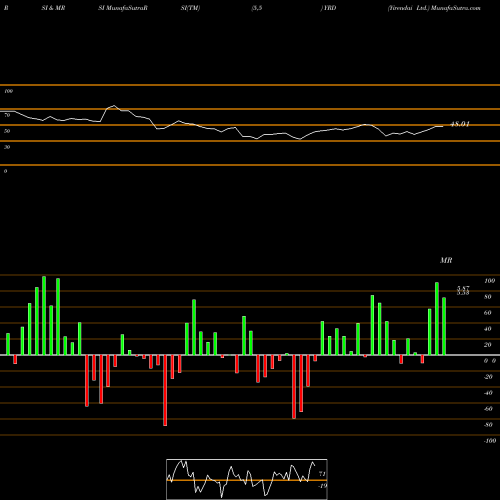Click the 'SI & MR' header text

[53, 8]
